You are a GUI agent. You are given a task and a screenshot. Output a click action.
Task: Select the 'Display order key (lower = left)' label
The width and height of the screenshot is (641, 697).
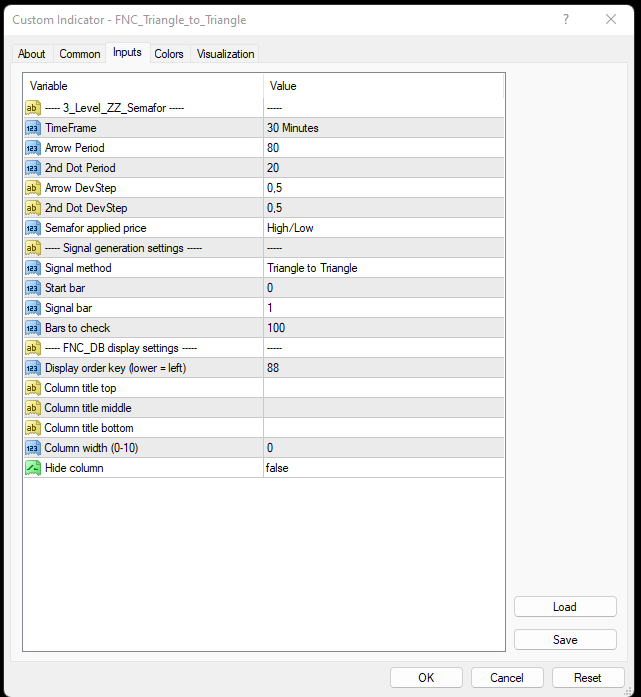click(x=116, y=368)
